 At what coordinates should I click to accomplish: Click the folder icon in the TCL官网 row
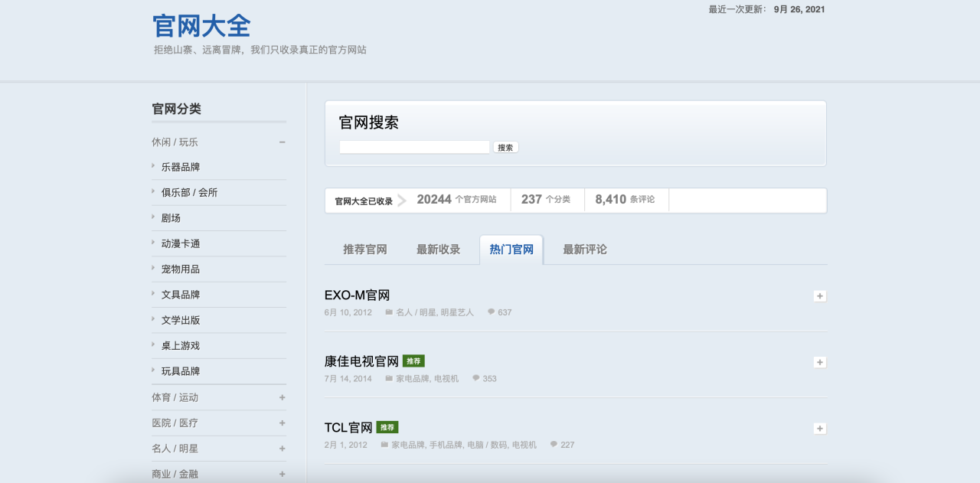pos(384,444)
